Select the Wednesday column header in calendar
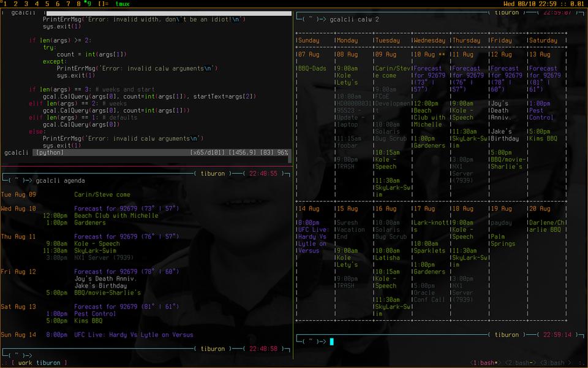Screen dimensions: 588x368 (429, 40)
